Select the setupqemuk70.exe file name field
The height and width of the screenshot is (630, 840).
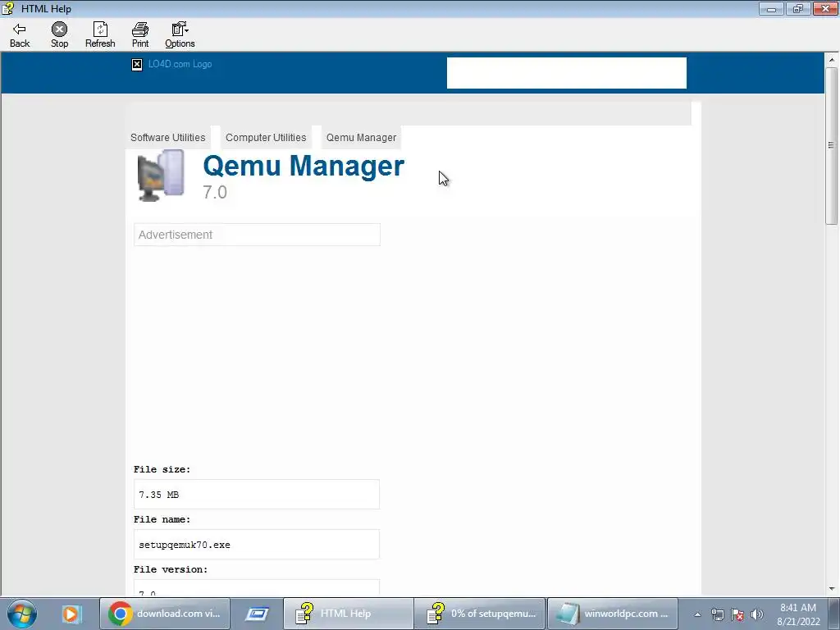coord(257,545)
